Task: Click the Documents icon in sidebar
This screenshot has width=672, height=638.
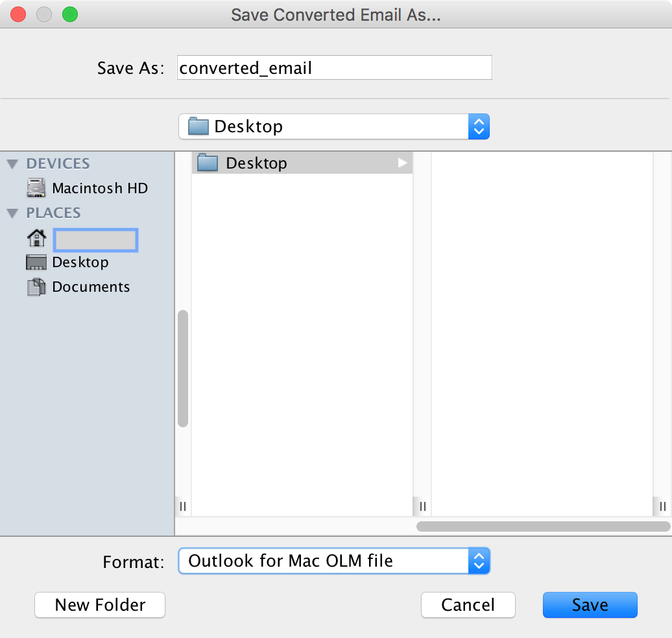Action: coord(36,287)
